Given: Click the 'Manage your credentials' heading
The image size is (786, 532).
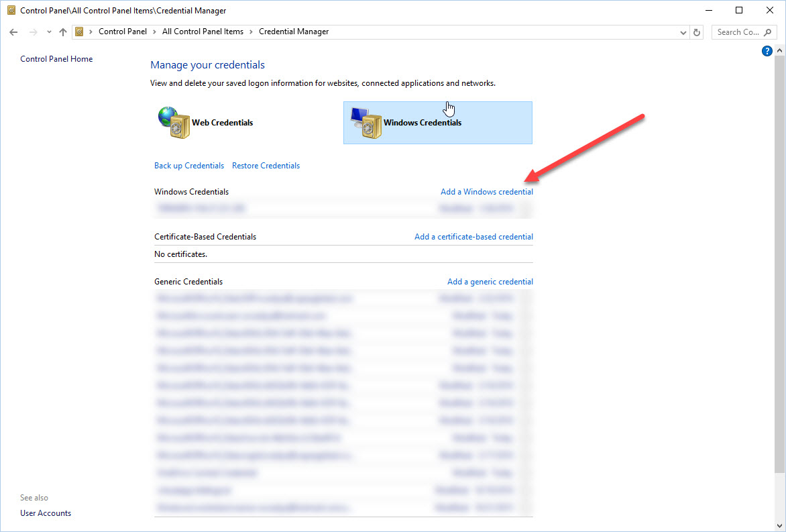Looking at the screenshot, I should pos(207,64).
